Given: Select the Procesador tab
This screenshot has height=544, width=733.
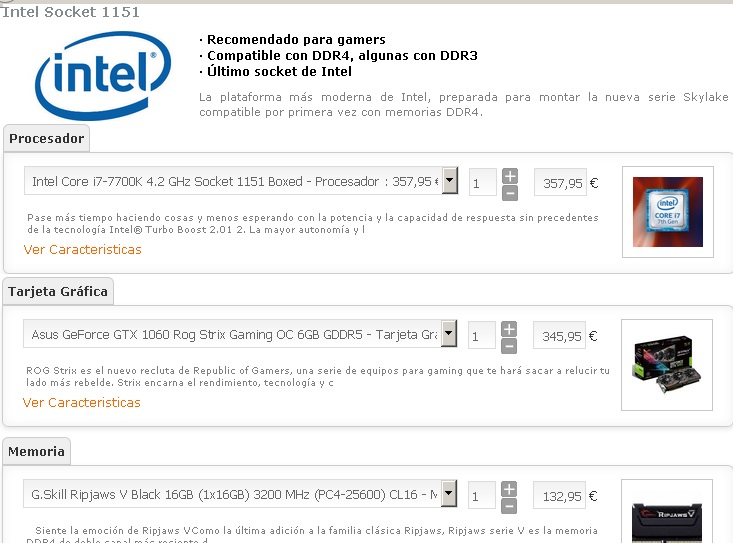Looking at the screenshot, I should pyautogui.click(x=47, y=138).
